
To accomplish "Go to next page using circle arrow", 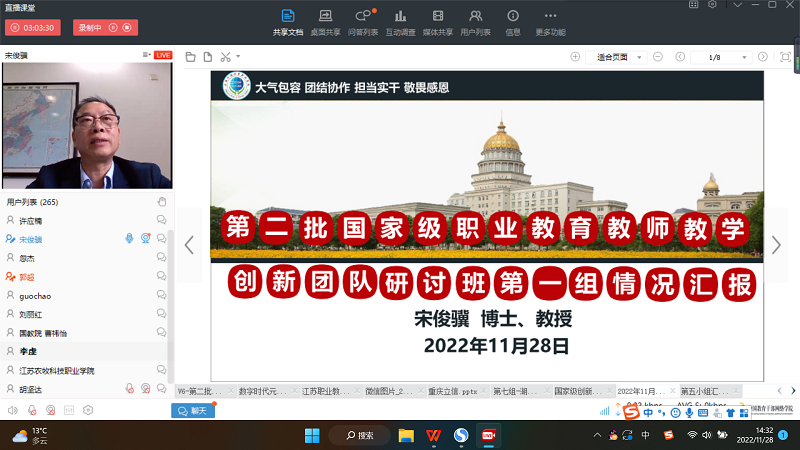I will click(763, 57).
